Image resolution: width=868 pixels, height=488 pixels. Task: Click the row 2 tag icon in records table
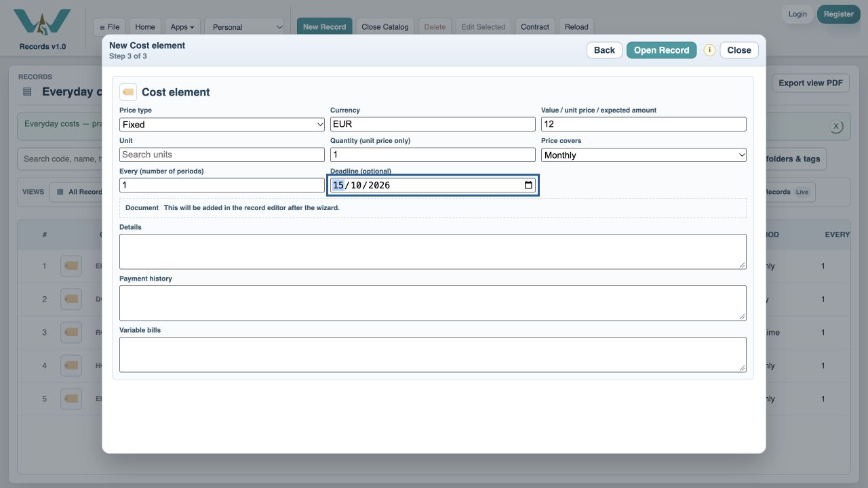[71, 299]
